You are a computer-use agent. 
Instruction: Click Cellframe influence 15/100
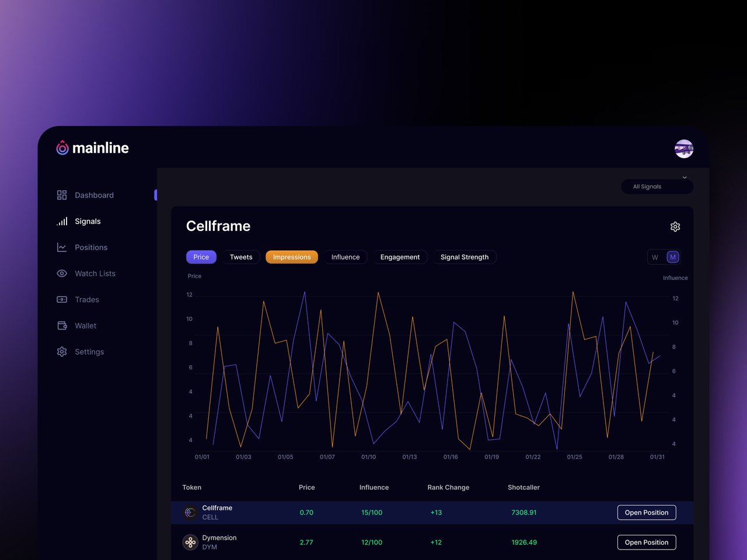pyautogui.click(x=372, y=513)
